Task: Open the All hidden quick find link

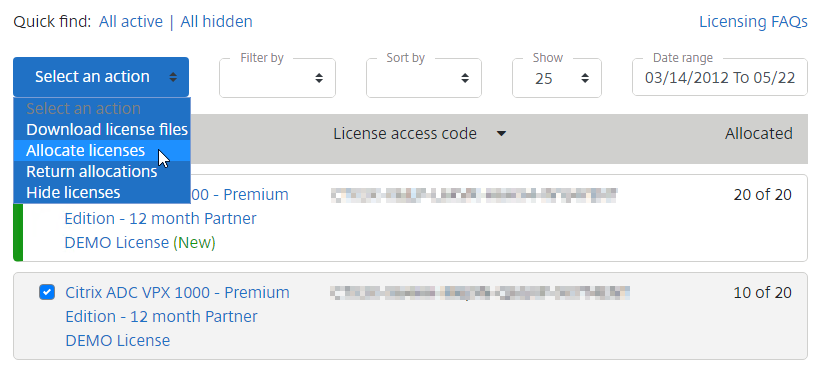Action: pyautogui.click(x=216, y=22)
